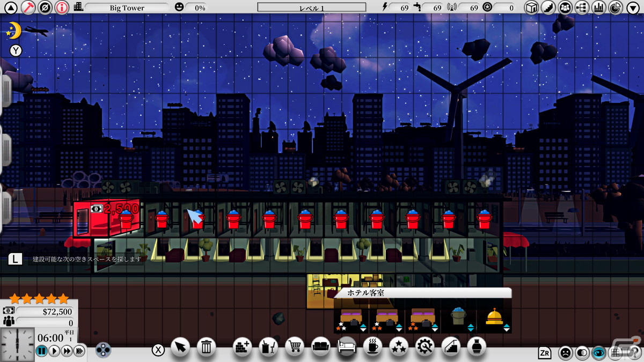Screen dimensions: 644x362
Task: Click the ZR button prompt
Action: (x=545, y=352)
